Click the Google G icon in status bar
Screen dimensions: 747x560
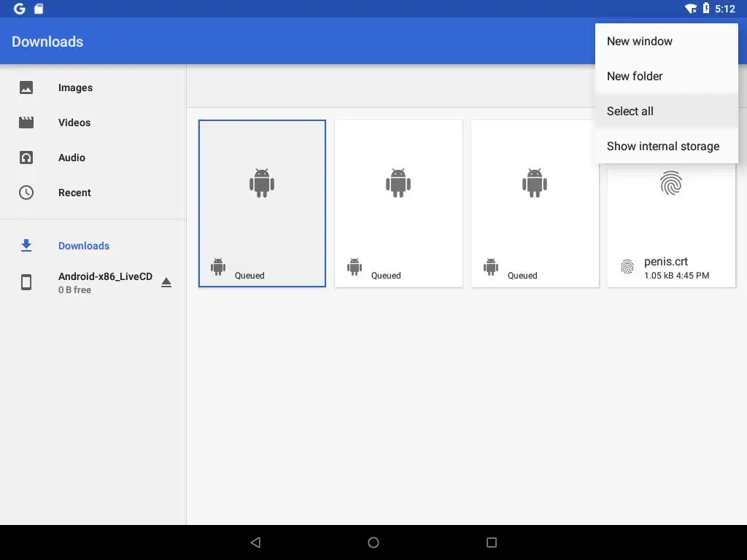(x=20, y=9)
